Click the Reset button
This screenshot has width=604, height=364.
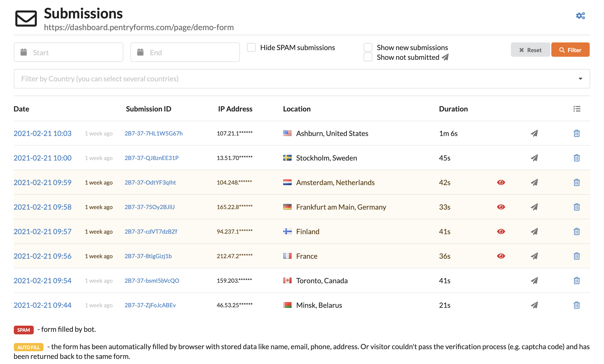tap(530, 50)
